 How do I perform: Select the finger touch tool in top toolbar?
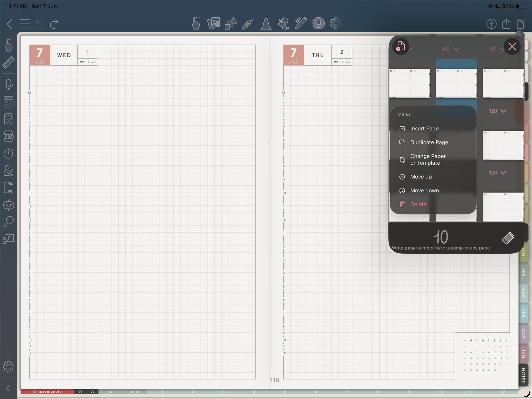coord(196,23)
